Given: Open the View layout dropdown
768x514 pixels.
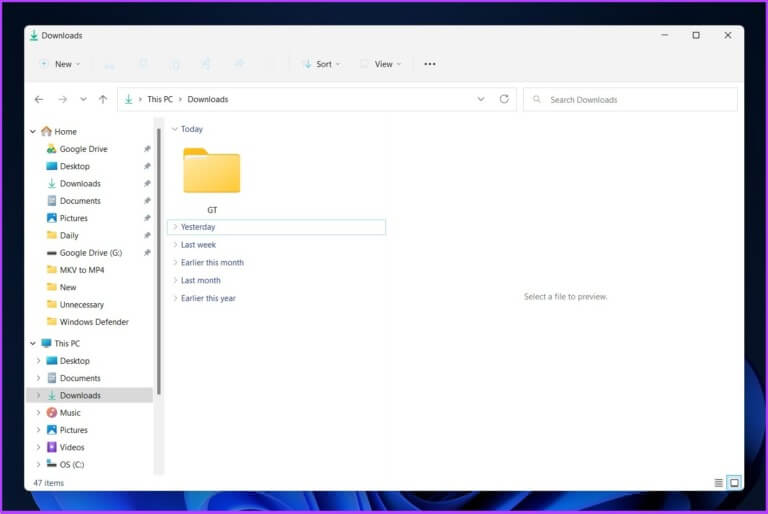Looking at the screenshot, I should tap(381, 64).
